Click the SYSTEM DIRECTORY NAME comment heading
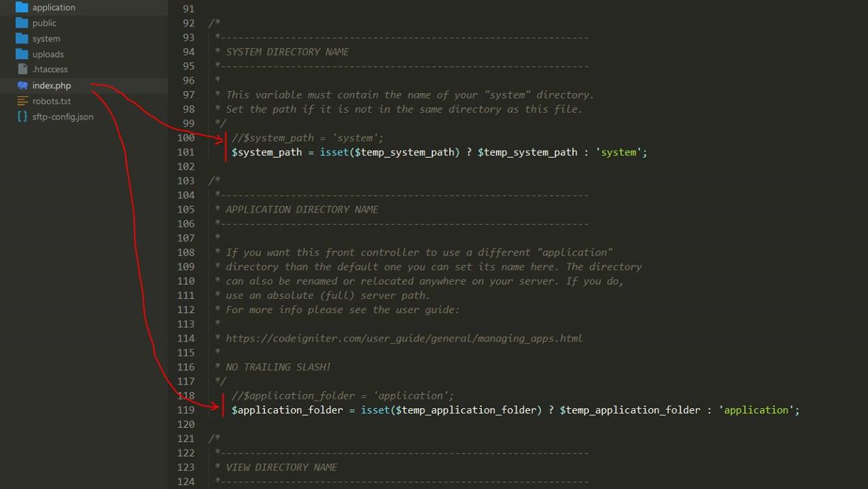 click(287, 52)
